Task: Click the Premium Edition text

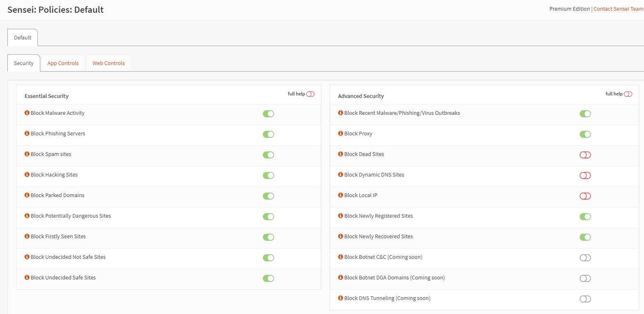Action: click(569, 9)
